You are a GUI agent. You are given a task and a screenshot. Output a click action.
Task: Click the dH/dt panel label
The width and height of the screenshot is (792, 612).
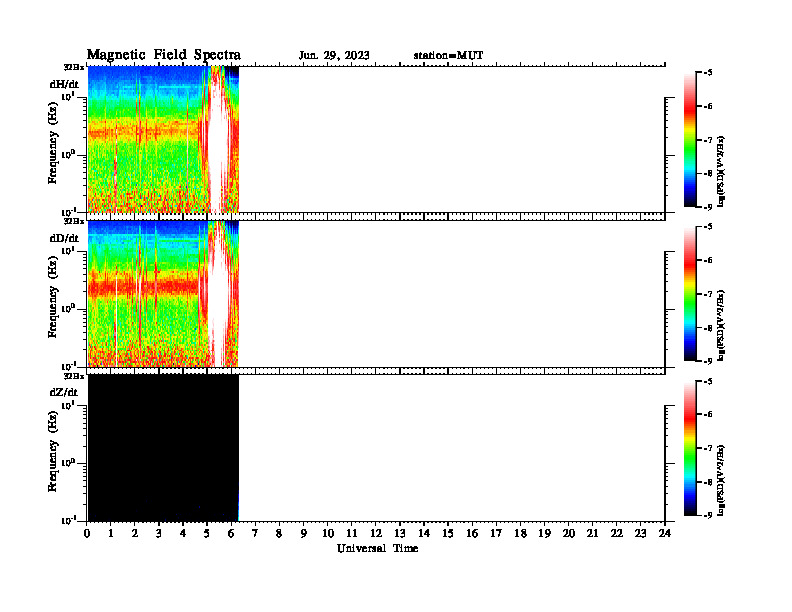click(x=64, y=84)
